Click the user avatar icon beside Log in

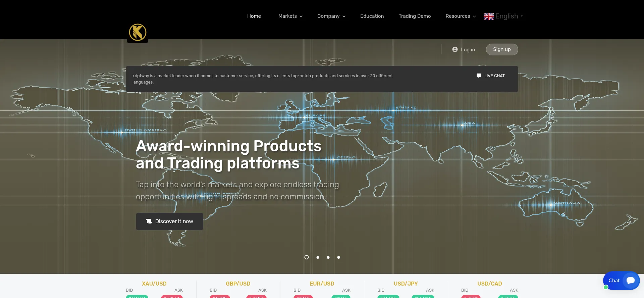click(455, 49)
